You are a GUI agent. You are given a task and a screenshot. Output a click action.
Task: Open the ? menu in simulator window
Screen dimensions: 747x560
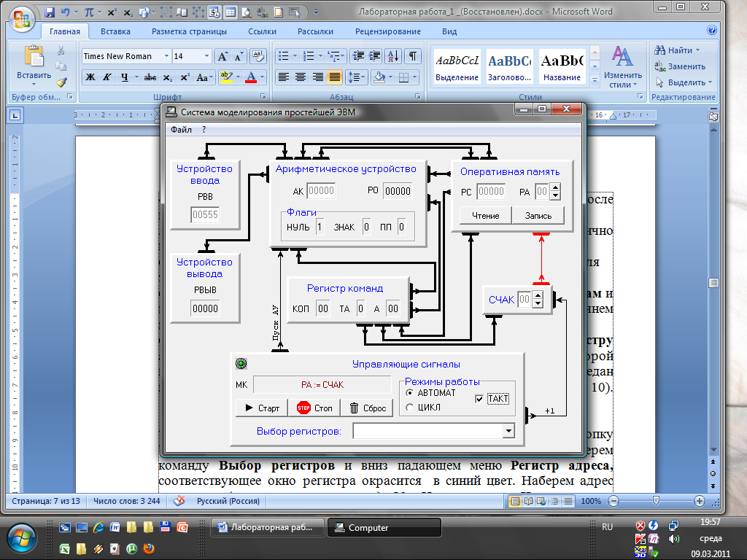point(204,130)
